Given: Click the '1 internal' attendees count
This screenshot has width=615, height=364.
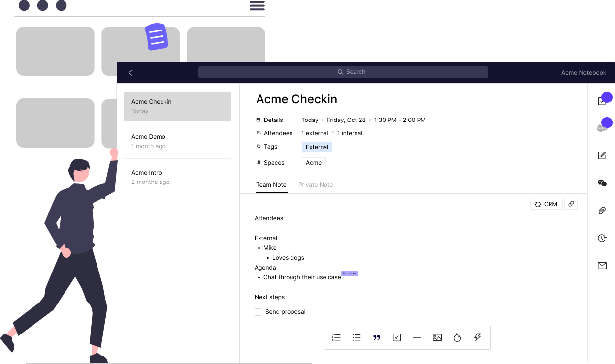Looking at the screenshot, I should (x=350, y=133).
